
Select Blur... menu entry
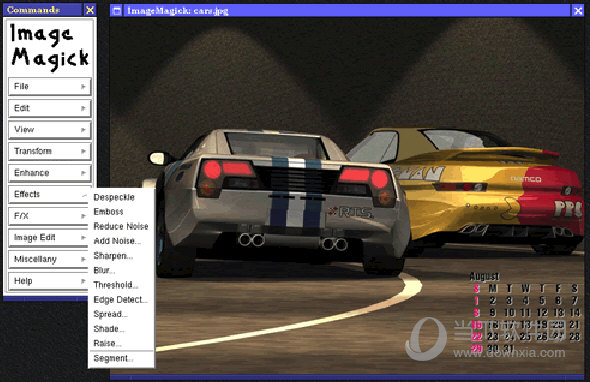pos(121,270)
